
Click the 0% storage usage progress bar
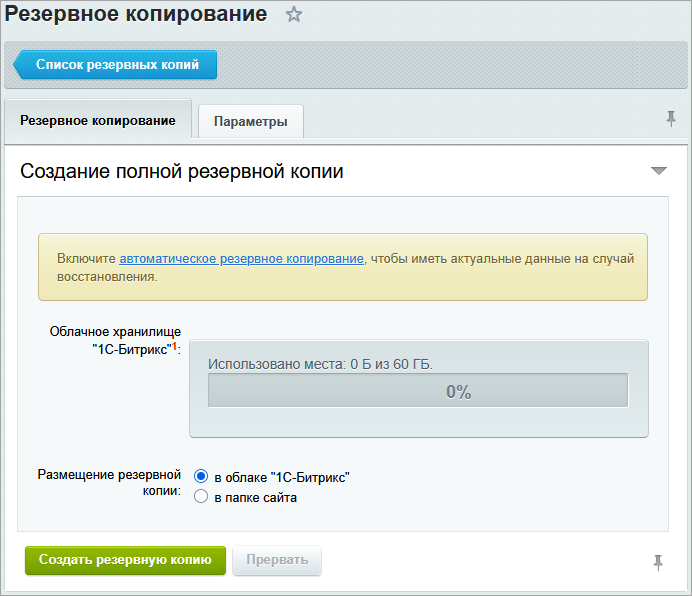[x=418, y=391]
